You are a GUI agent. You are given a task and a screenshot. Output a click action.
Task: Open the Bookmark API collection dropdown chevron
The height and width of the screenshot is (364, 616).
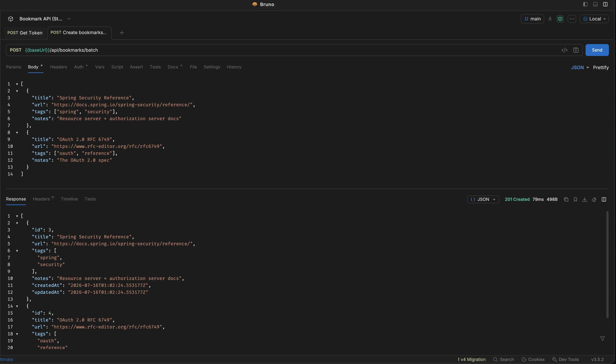[x=69, y=19]
